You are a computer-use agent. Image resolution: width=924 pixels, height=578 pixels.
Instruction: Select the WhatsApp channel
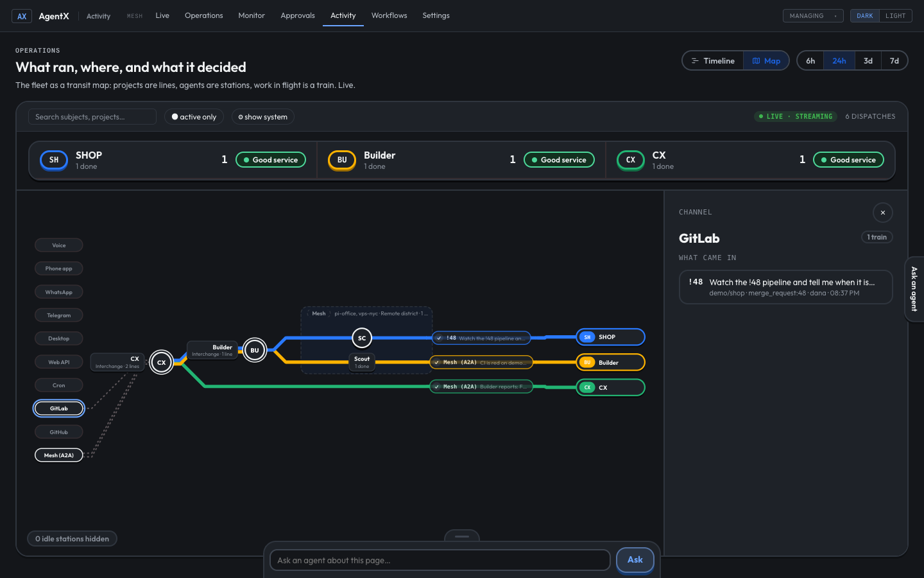[59, 292]
